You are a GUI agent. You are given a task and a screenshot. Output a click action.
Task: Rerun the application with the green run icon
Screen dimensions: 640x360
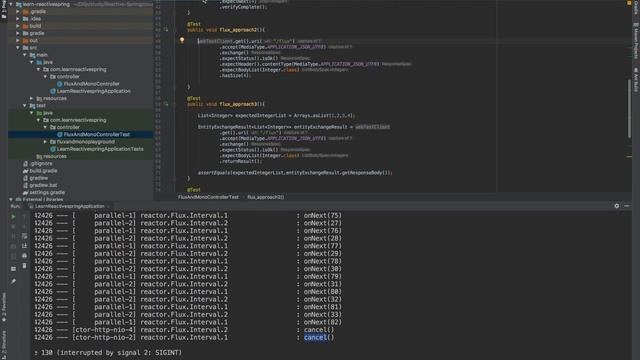[x=13, y=217]
